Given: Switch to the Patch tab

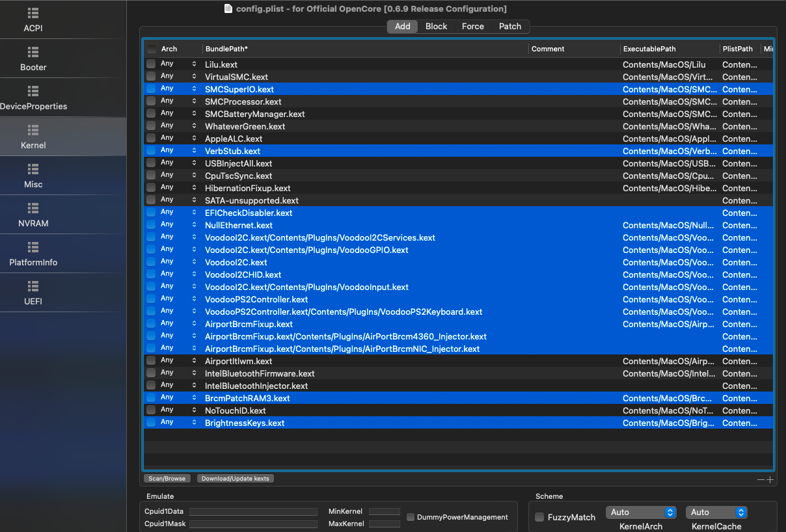Looking at the screenshot, I should click(x=510, y=27).
